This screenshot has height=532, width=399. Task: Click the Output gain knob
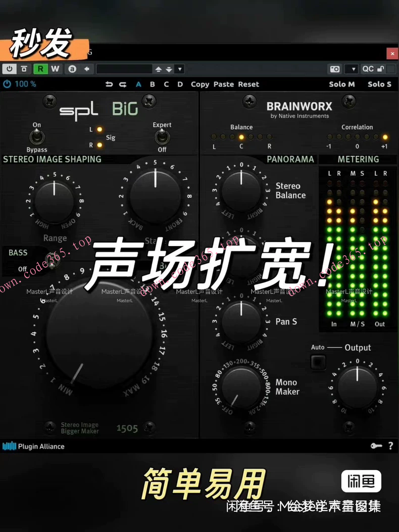(x=357, y=387)
